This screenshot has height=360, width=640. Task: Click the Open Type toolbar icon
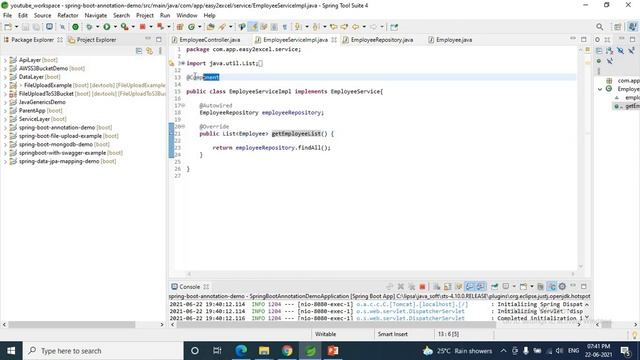[x=210, y=27]
